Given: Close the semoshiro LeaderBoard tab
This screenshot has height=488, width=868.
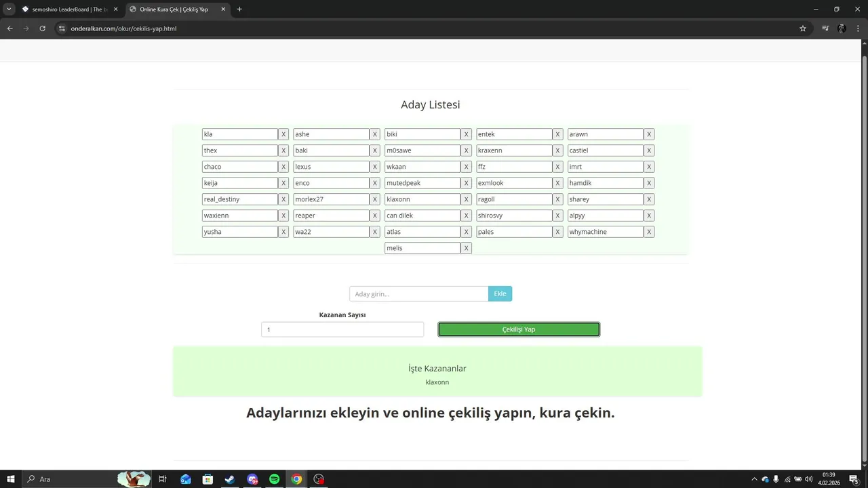Looking at the screenshot, I should pos(115,9).
